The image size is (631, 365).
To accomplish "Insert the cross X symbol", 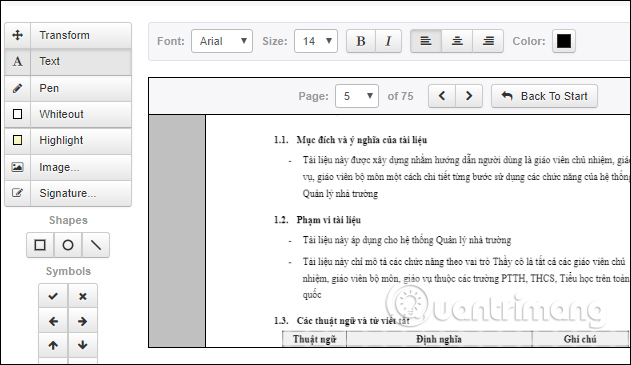I will tap(83, 296).
